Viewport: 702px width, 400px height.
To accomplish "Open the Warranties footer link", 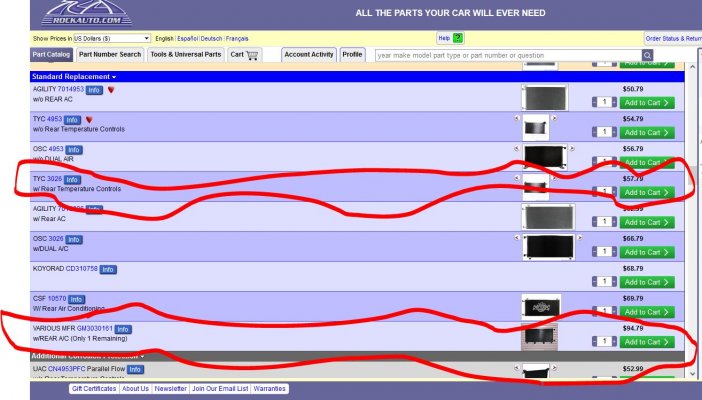I will (x=270, y=389).
